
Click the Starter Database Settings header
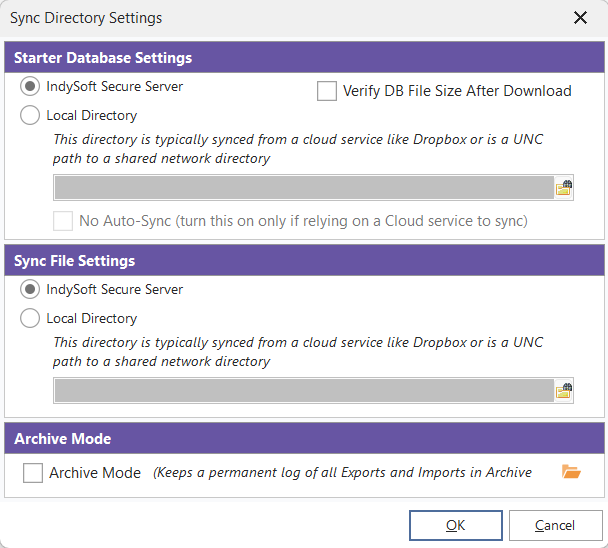click(103, 58)
